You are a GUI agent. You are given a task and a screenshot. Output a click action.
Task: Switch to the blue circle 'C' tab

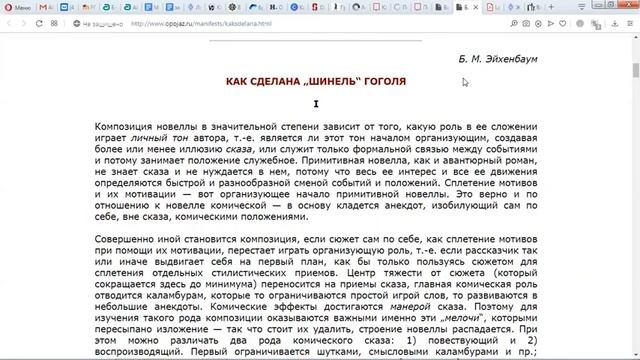coord(297,7)
